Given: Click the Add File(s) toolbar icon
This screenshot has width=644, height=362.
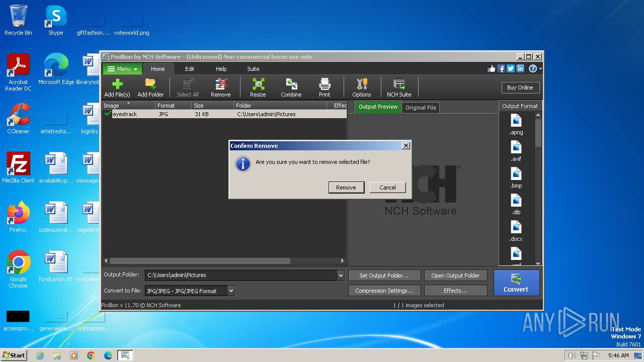Looking at the screenshot, I should pyautogui.click(x=117, y=87).
